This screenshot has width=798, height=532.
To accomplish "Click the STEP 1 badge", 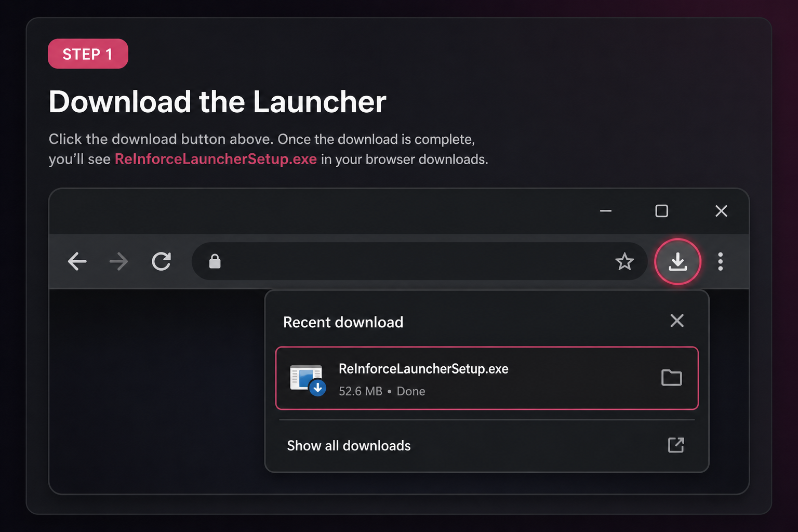I will point(88,54).
